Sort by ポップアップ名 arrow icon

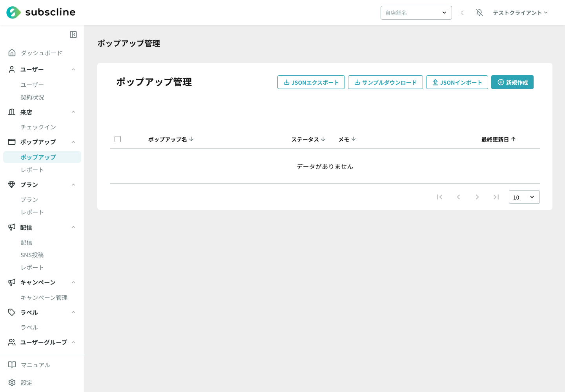191,139
